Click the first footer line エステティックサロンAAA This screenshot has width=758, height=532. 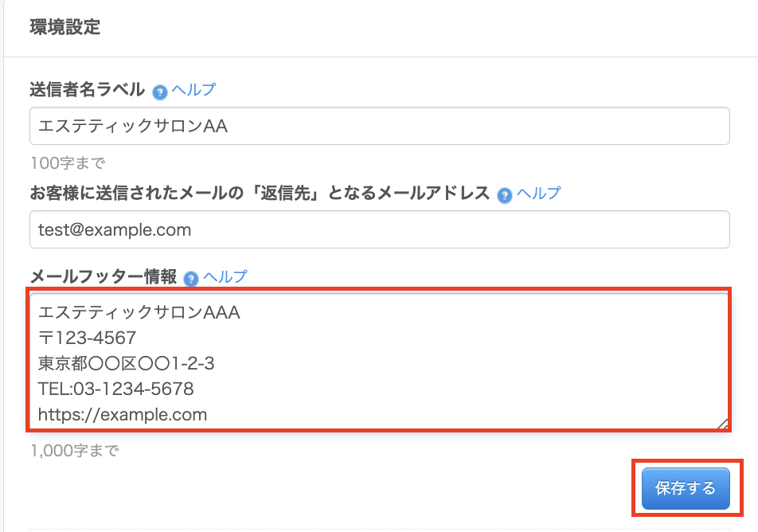(139, 312)
